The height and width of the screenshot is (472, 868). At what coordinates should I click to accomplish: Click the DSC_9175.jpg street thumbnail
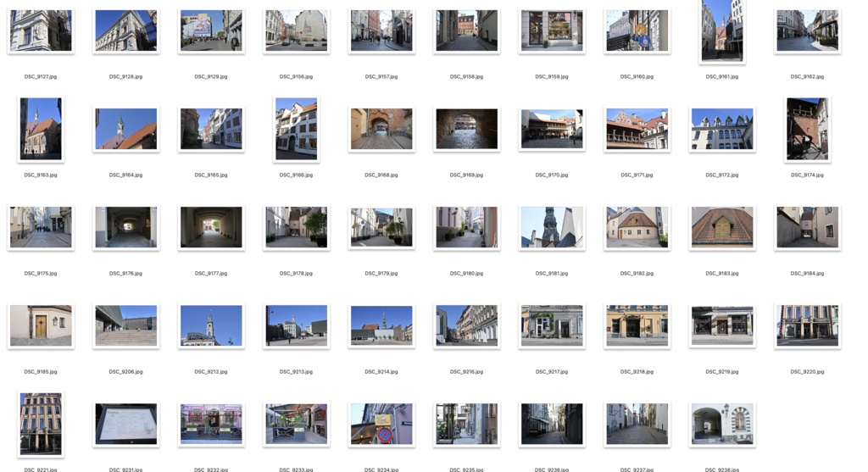(41, 227)
